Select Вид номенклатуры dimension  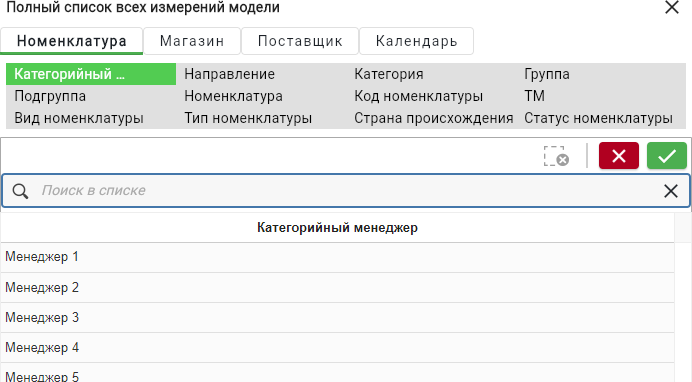click(x=79, y=118)
